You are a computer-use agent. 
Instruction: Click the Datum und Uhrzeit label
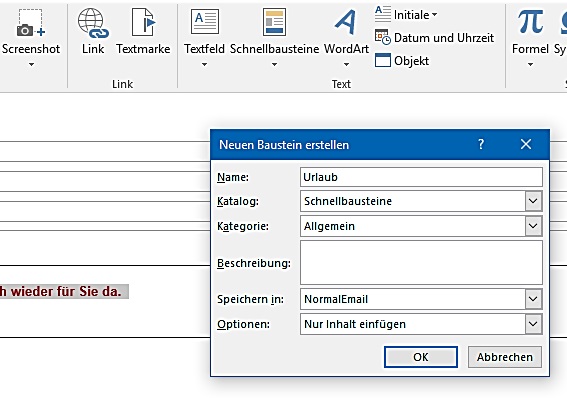tap(444, 38)
